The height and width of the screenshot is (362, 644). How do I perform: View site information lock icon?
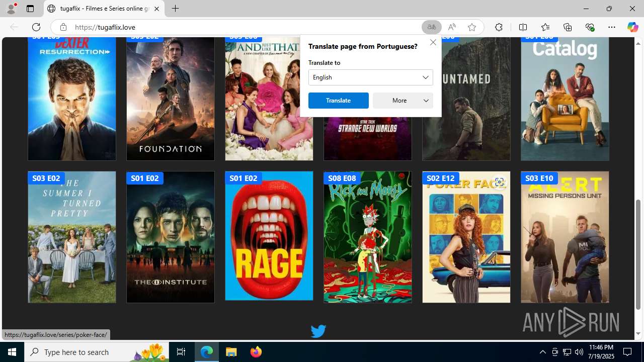tap(63, 27)
